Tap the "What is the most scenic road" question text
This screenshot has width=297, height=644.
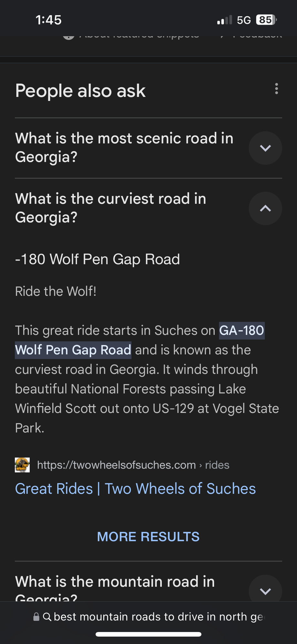[124, 147]
